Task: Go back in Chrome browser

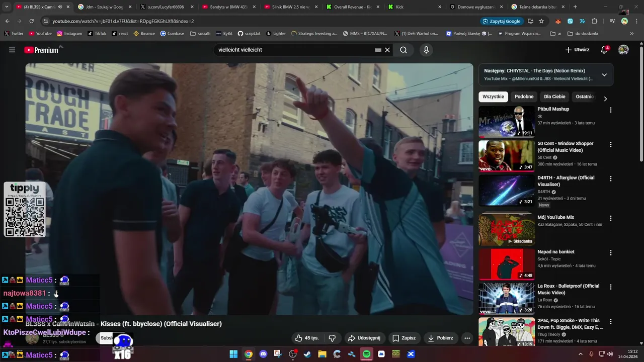Action: [8, 21]
